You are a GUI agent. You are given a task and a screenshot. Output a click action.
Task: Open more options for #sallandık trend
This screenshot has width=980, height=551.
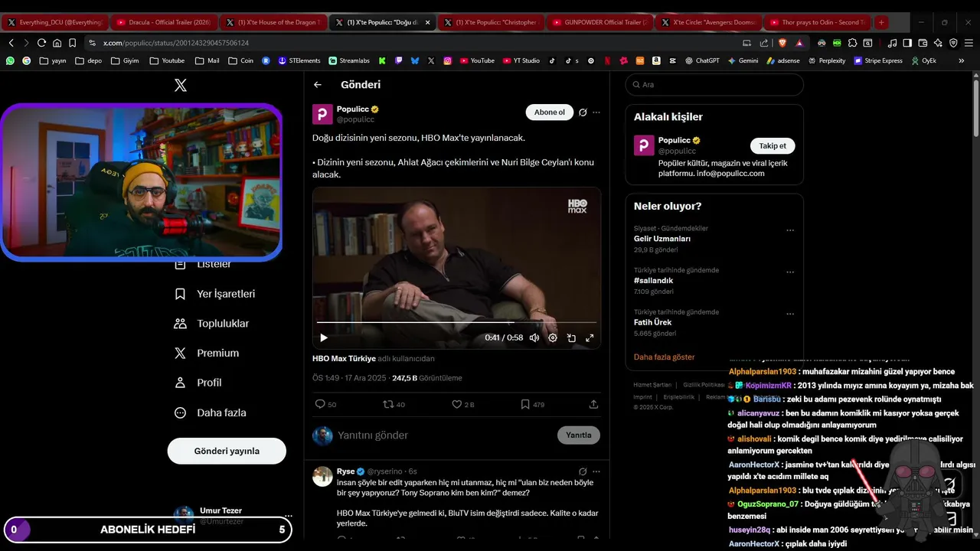click(x=790, y=272)
